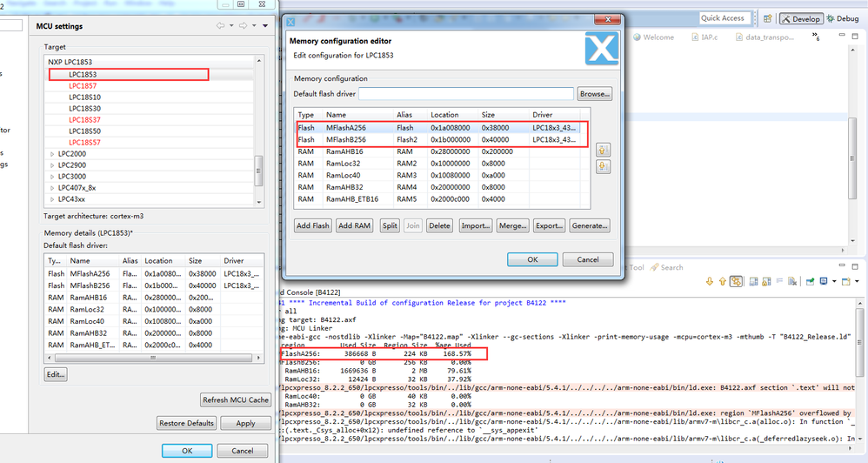Expand the LPC407x_8x tree node

52,188
